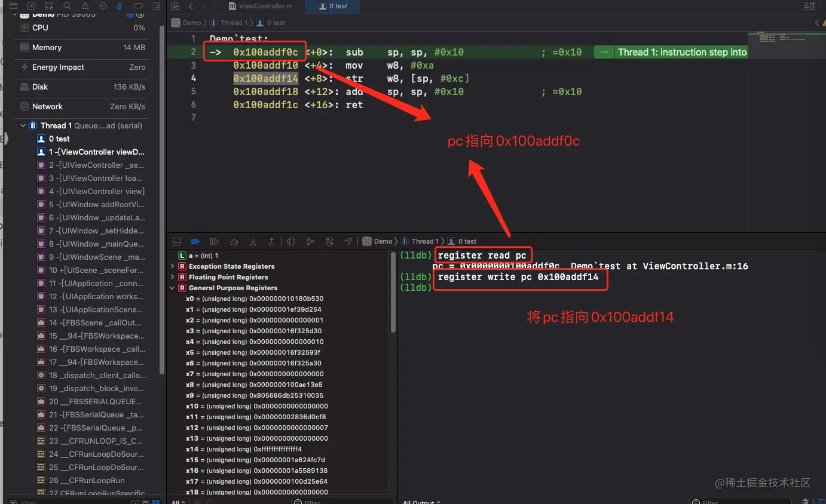This screenshot has height=504, width=826.
Task: Select the Network gauge
Action: pyautogui.click(x=81, y=106)
